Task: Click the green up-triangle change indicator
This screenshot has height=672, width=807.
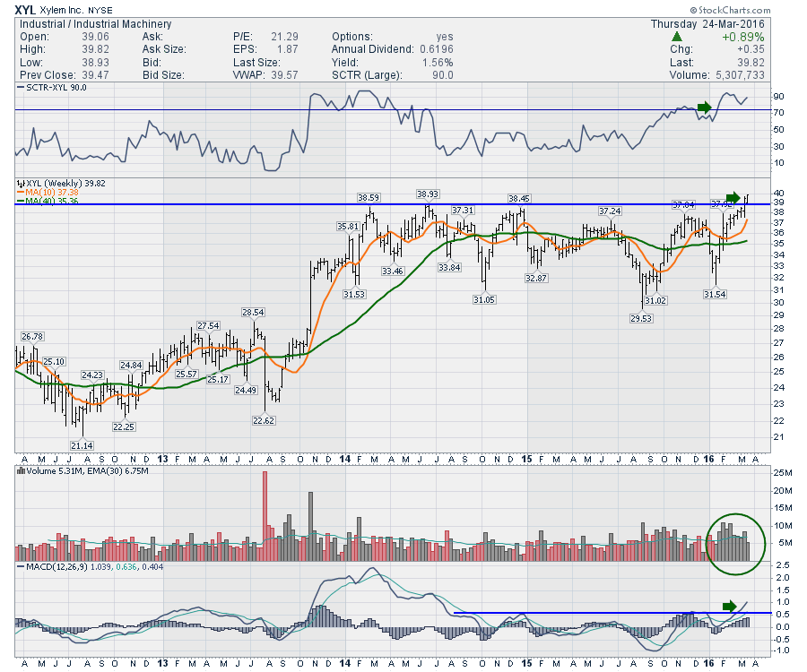Action: point(677,37)
